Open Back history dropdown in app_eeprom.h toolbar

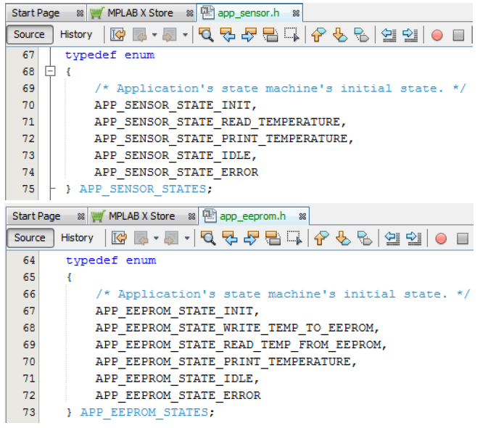point(156,238)
